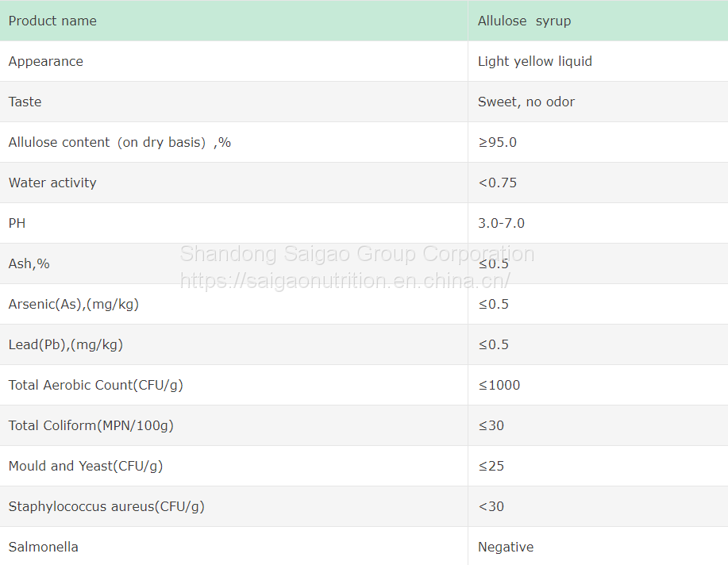The width and height of the screenshot is (728, 565).
Task: Select the "Total Aerobic Count(CFU/g)" label
Action: point(96,386)
